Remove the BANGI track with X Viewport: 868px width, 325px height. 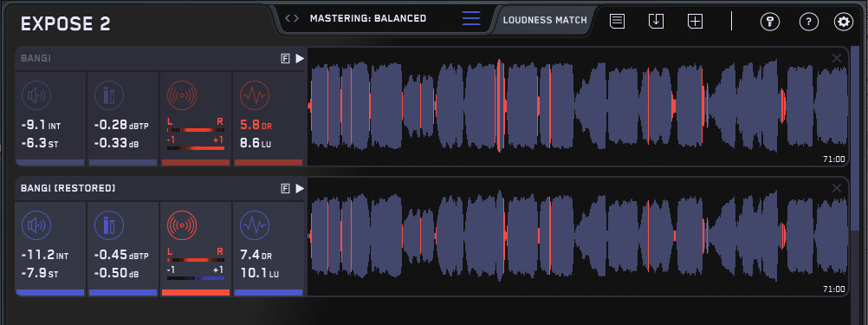(837, 58)
